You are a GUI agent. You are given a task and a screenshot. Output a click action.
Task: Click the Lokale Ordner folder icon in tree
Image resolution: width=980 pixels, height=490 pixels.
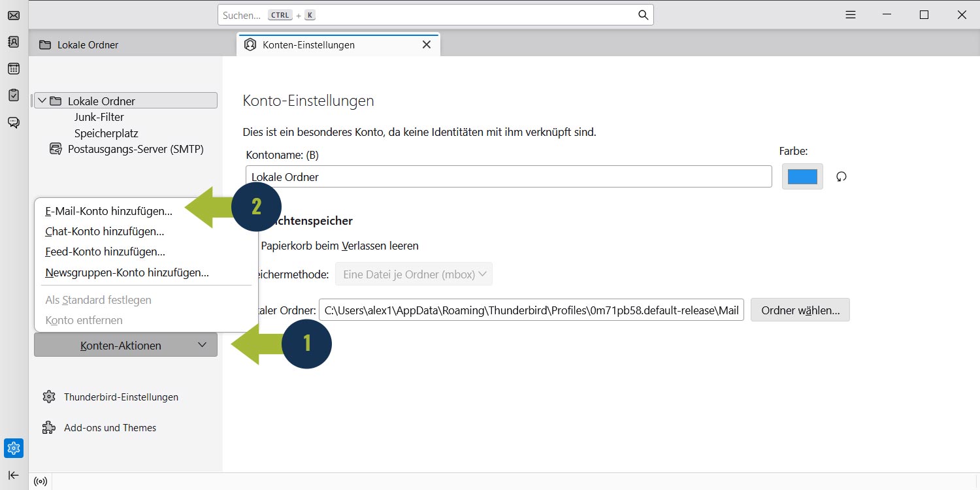coord(56,101)
